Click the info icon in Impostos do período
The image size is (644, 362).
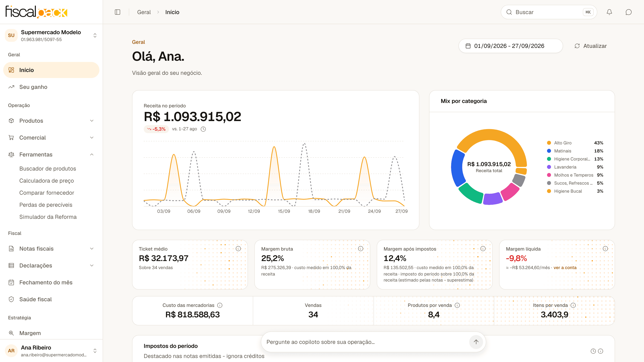point(601,351)
